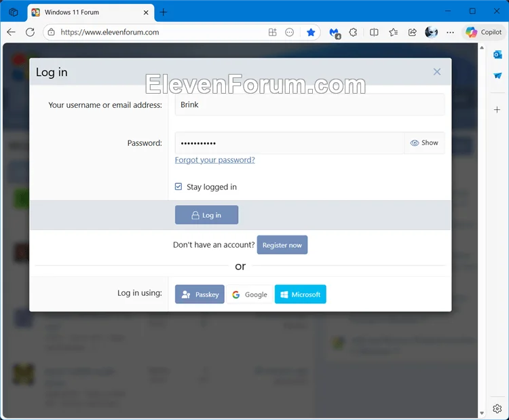Image resolution: width=509 pixels, height=420 pixels.
Task: Open the tab actions menu icon
Action: click(x=14, y=12)
